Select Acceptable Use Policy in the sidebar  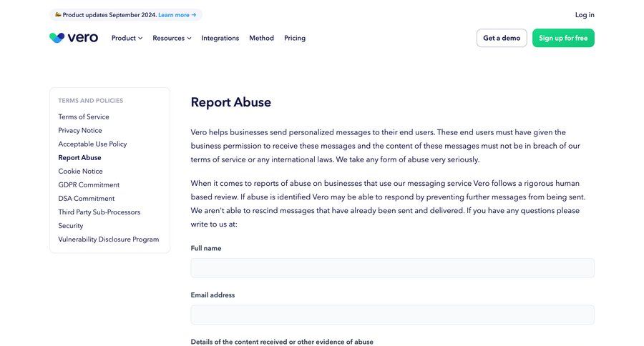[92, 144]
